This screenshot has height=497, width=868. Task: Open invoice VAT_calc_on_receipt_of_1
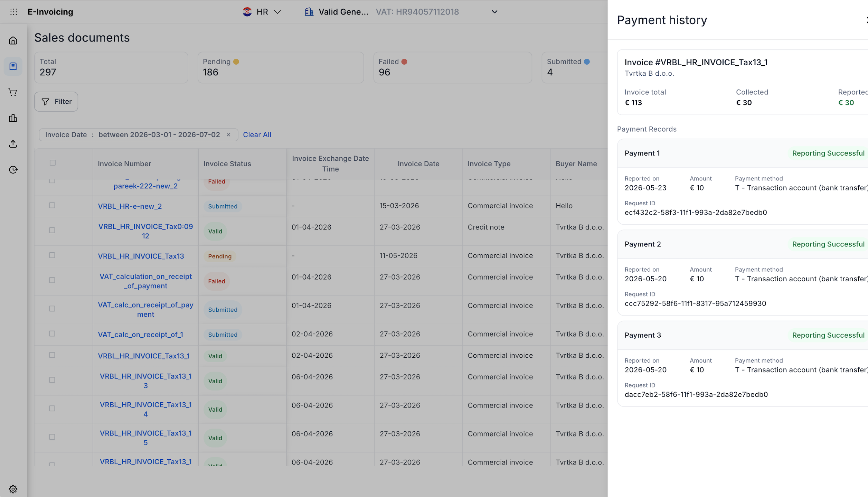tap(140, 335)
